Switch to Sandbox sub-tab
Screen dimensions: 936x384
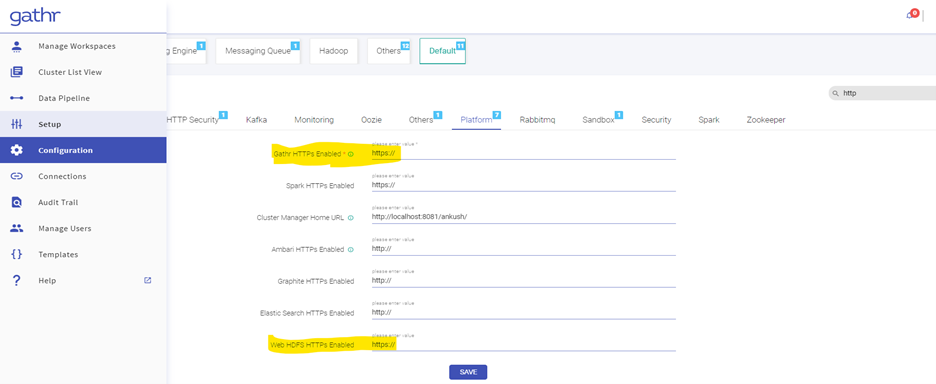coord(598,120)
